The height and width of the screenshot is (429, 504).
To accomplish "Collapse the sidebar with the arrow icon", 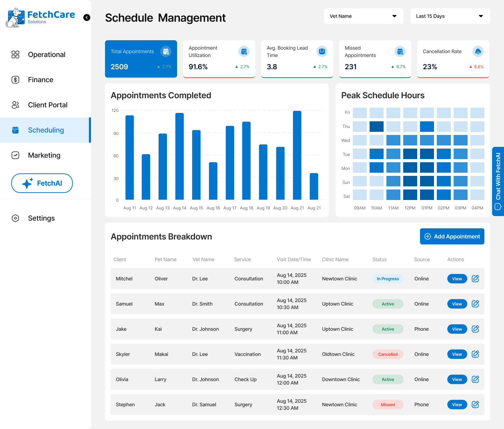I will coord(87,17).
